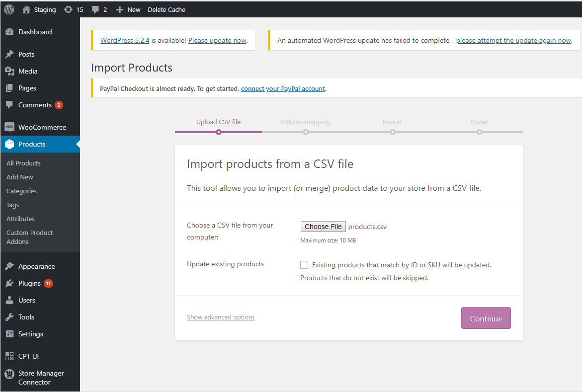Open the WooCommerce menu label
Screen dimensions: 582x392
coord(42,127)
